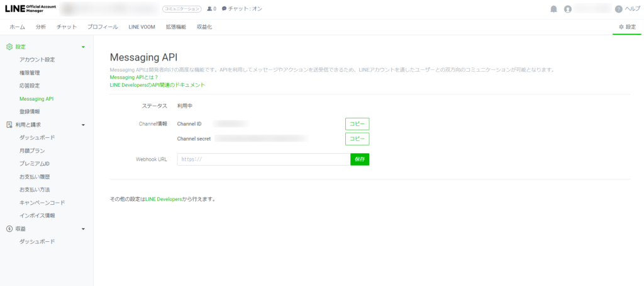Click the billing icon beside 利用と請求
The image size is (644, 286).
click(x=9, y=125)
